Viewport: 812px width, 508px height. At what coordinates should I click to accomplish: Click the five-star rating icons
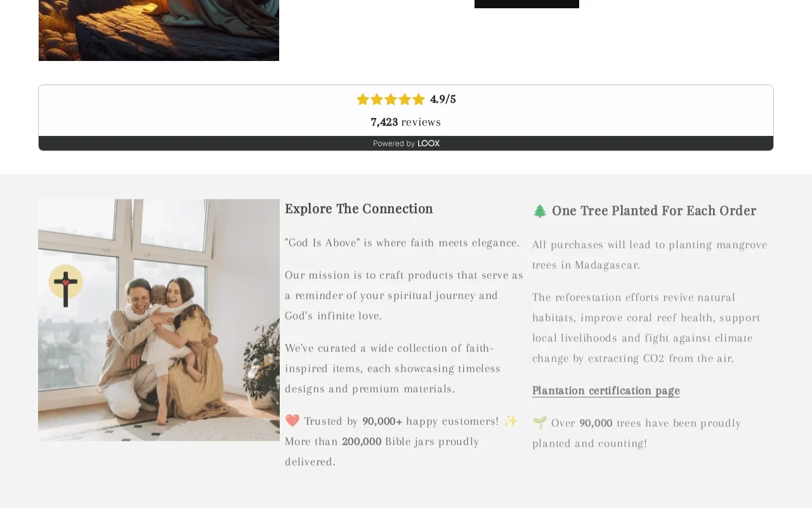[x=391, y=99]
